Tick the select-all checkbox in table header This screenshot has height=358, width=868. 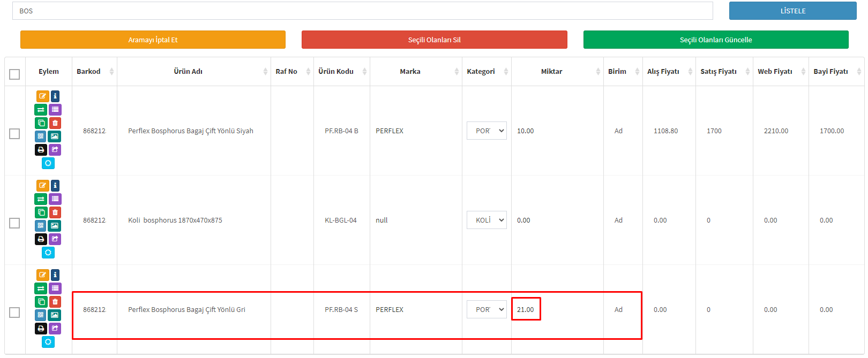[x=14, y=74]
